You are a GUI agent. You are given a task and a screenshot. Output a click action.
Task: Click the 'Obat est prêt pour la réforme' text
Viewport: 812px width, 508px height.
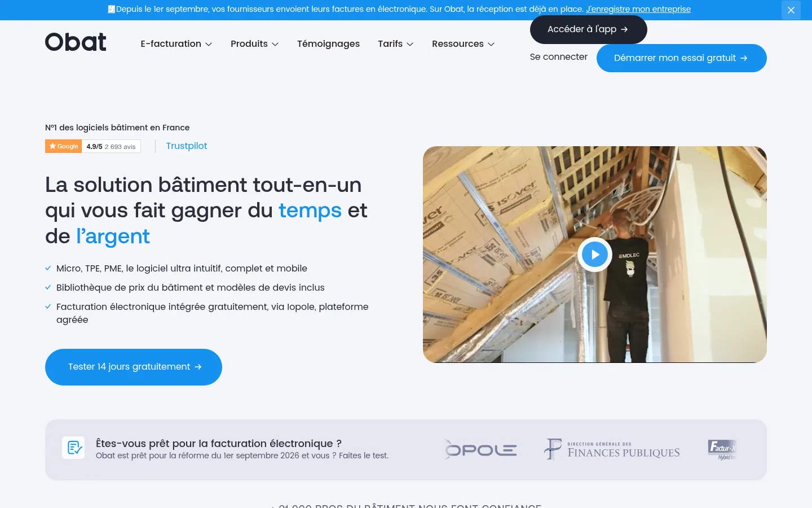coord(242,456)
